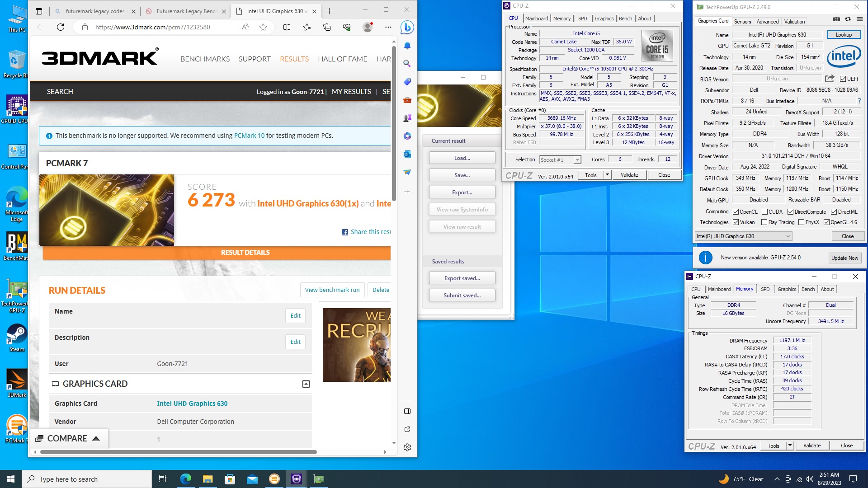Open File Explorer from the taskbar
Viewport: 868px width, 488px height.
(x=208, y=479)
